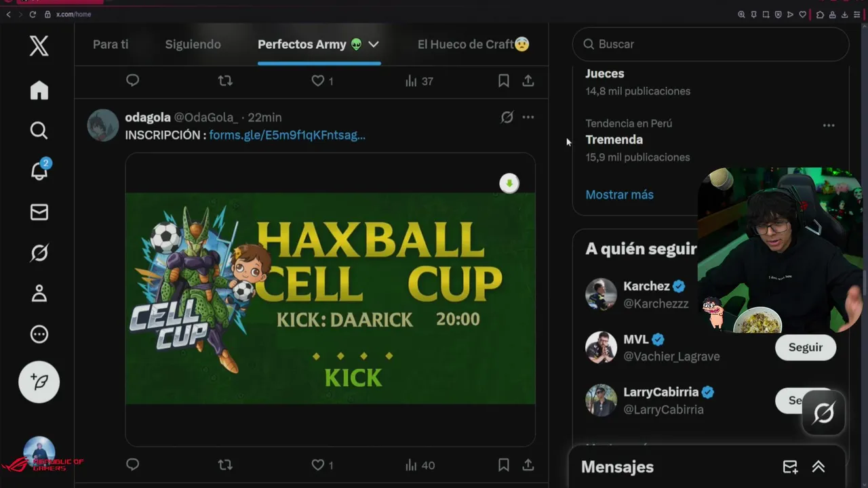Open odagola's profile avatar
Screen dimensions: 868x488
coord(103,125)
